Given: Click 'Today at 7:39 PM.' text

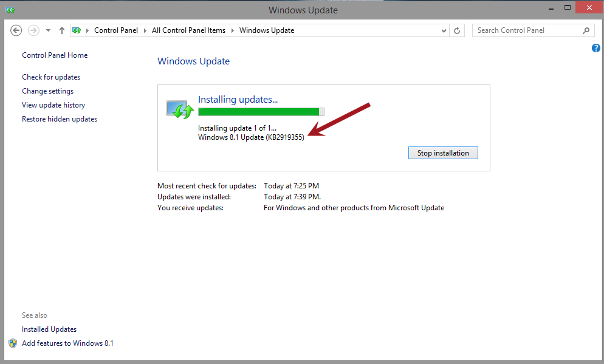Looking at the screenshot, I should pos(292,197).
